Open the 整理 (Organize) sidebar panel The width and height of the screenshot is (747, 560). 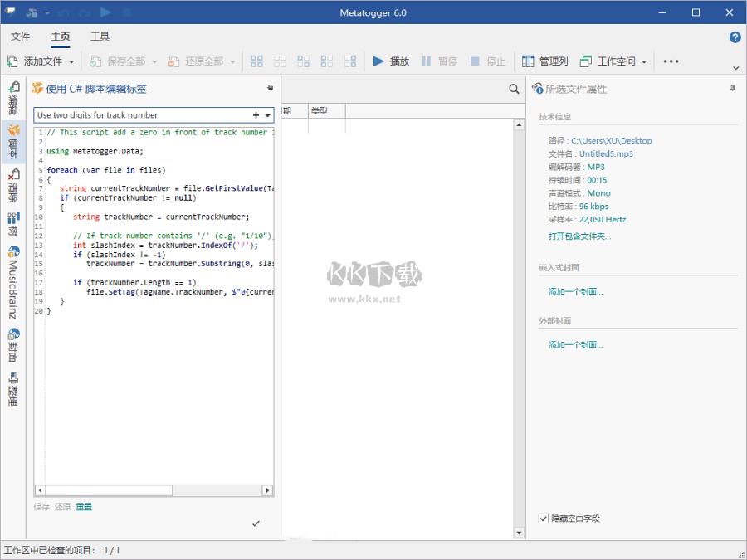13,388
